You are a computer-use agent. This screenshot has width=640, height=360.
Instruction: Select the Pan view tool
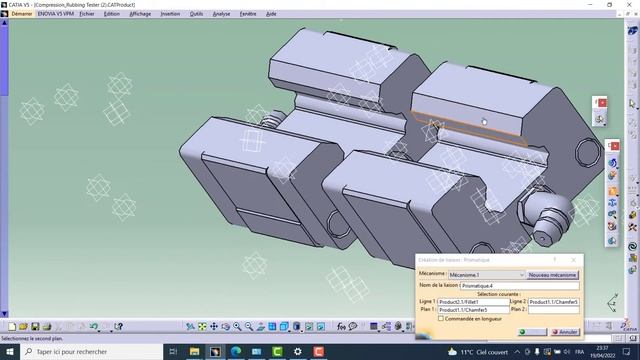coord(213,327)
